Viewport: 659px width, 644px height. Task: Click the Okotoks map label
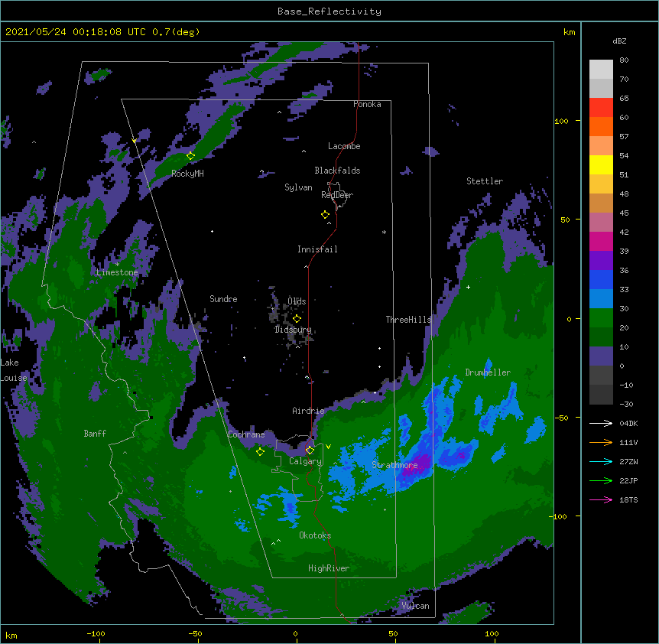point(315,535)
